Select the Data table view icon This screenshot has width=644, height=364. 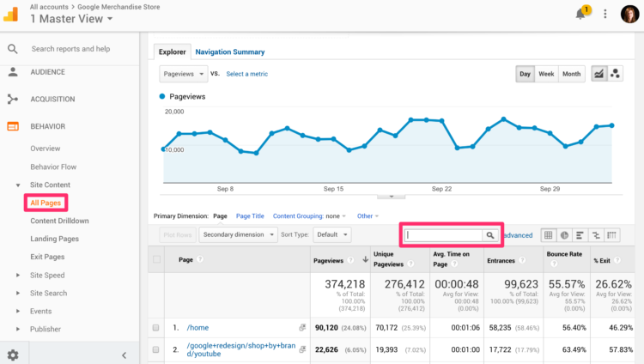point(549,235)
